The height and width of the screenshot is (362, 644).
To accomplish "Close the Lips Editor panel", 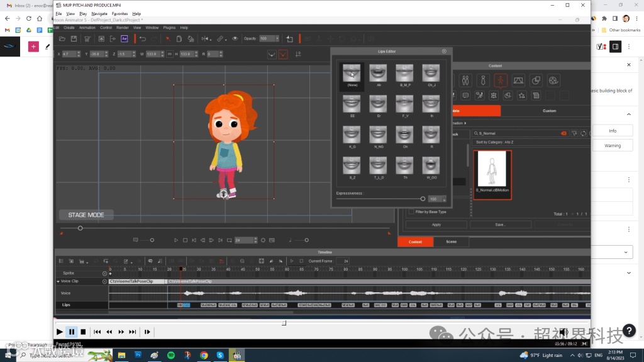I will tap(444, 52).
